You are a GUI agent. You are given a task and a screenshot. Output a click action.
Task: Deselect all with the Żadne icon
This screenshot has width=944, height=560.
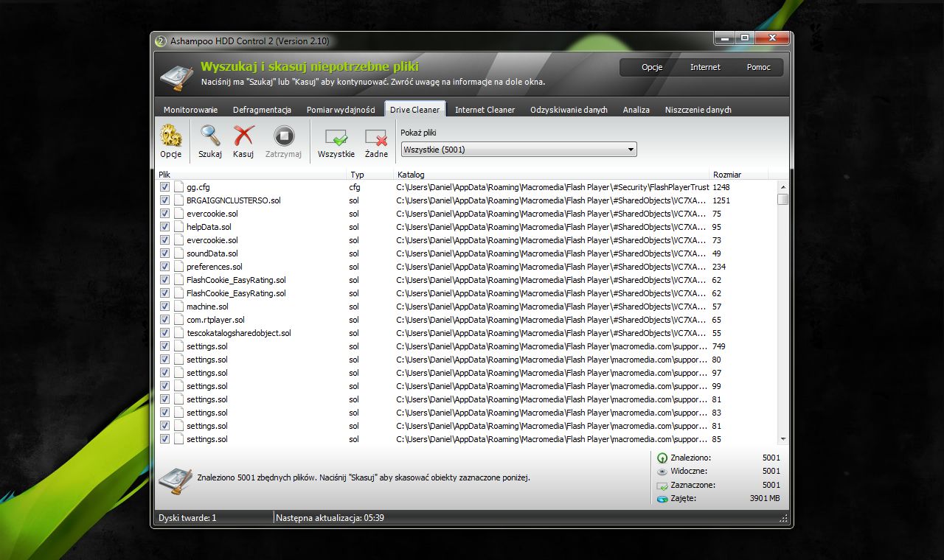point(376,137)
